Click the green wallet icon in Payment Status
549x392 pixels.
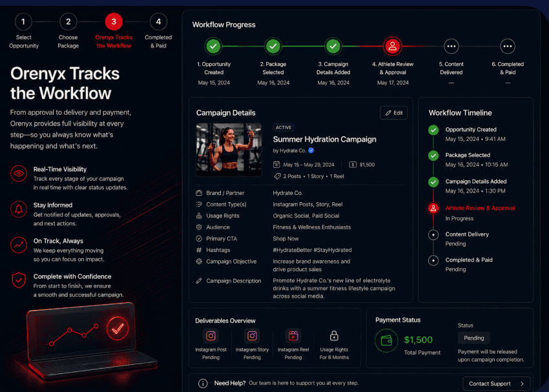(x=386, y=340)
